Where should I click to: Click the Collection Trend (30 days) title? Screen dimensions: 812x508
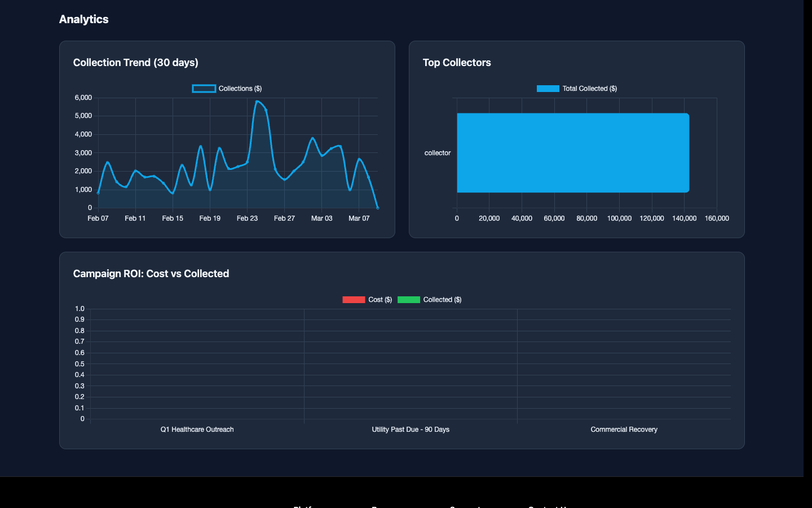(136, 63)
